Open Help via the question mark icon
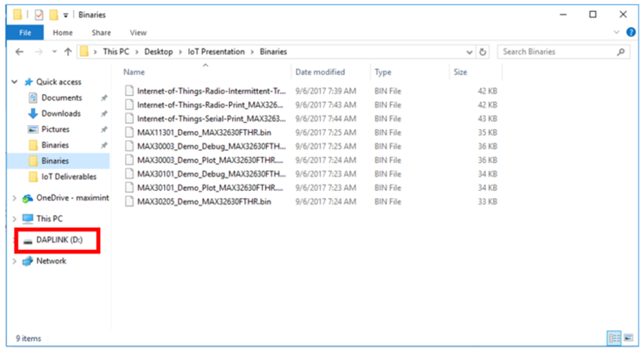644x353 pixels. [631, 32]
